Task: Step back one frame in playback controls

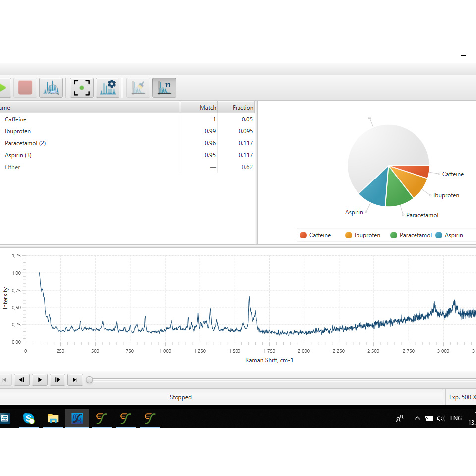Action: pyautogui.click(x=22, y=380)
